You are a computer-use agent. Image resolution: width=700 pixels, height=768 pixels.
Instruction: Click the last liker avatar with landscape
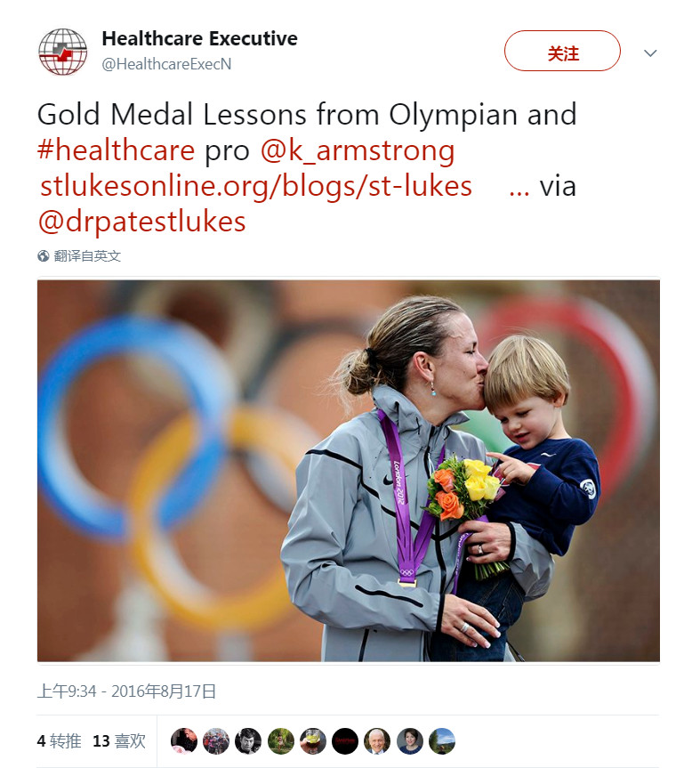tap(442, 740)
